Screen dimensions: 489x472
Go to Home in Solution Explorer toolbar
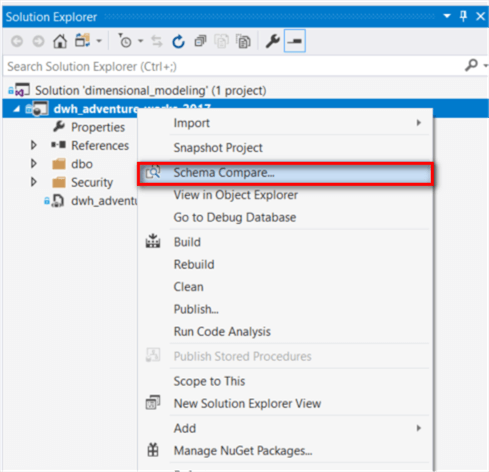[x=60, y=42]
